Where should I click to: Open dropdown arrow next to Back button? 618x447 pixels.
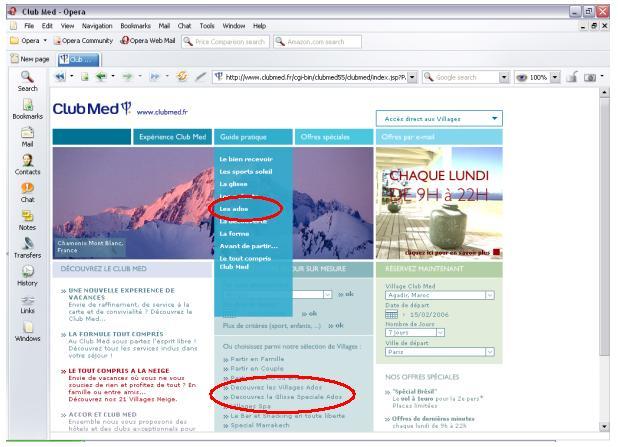click(x=113, y=76)
